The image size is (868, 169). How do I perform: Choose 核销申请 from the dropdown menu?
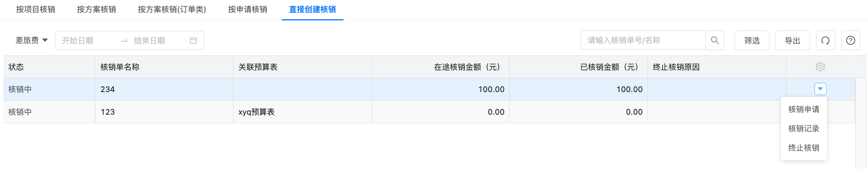(804, 109)
